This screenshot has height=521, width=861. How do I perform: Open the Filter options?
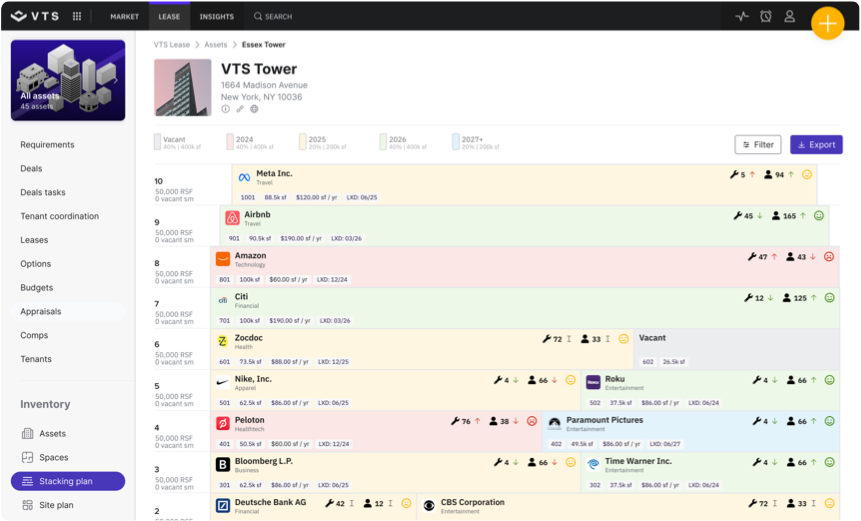coord(757,145)
